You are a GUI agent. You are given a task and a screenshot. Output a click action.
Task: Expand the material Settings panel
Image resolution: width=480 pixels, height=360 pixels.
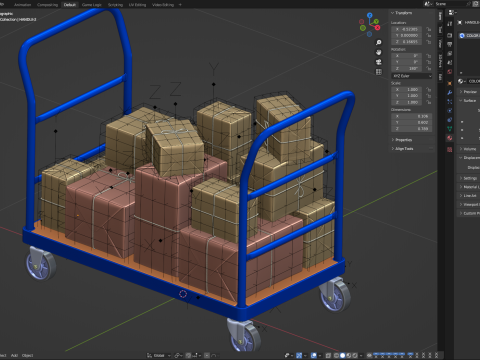[469, 178]
